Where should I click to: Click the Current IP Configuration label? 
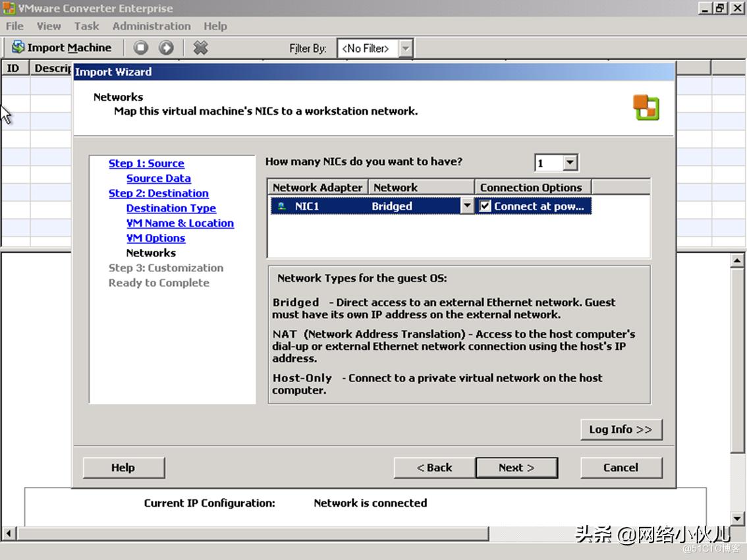[209, 503]
